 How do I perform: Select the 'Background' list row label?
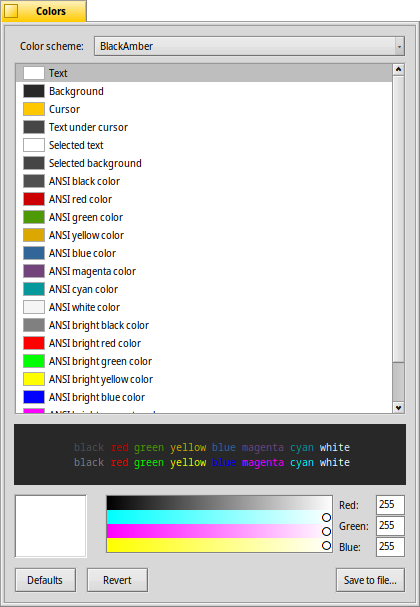coord(76,91)
